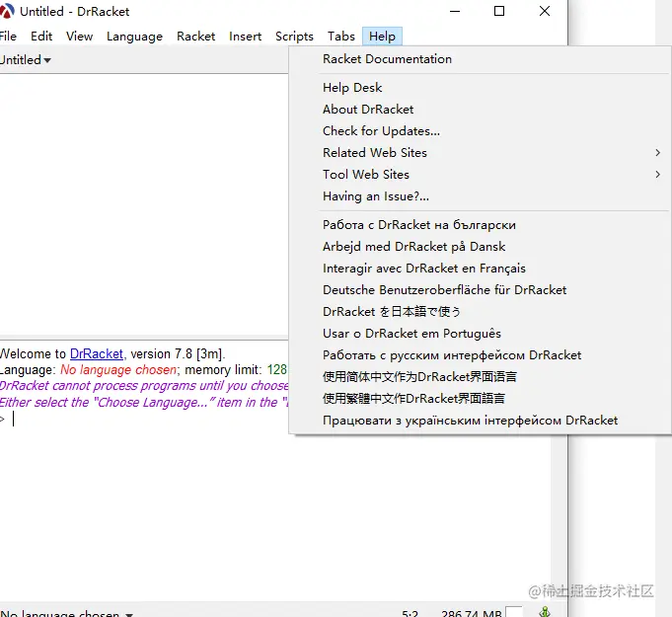Select Russian interface option for DrRacket
Viewport: 672px width, 617px height.
click(480, 355)
